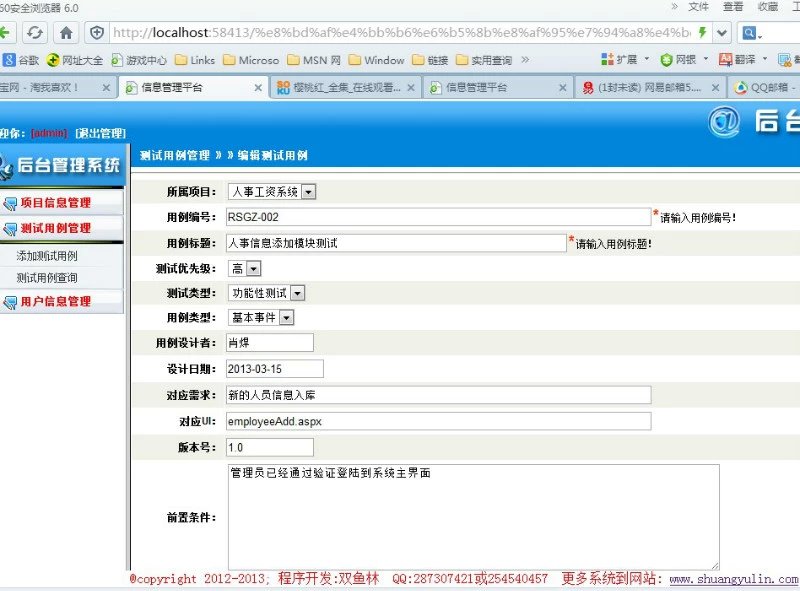Click the 用例标题 input field
This screenshot has height=591, width=800.
pyautogui.click(x=396, y=243)
